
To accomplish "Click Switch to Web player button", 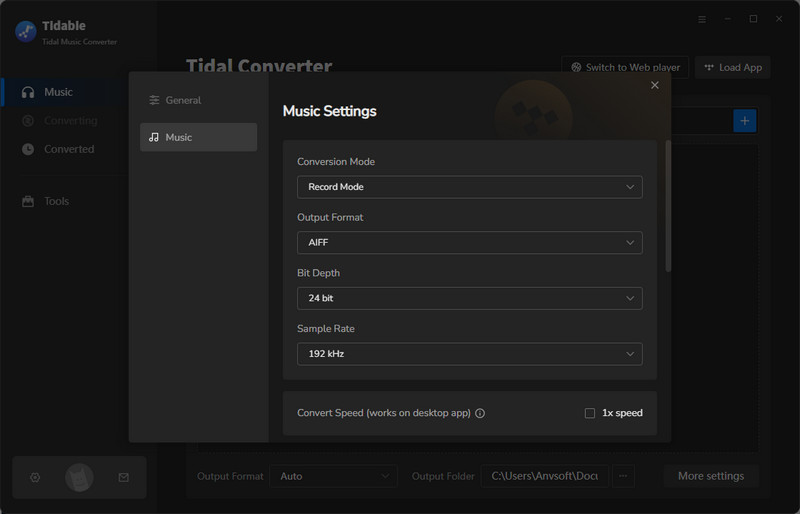I will 625,67.
